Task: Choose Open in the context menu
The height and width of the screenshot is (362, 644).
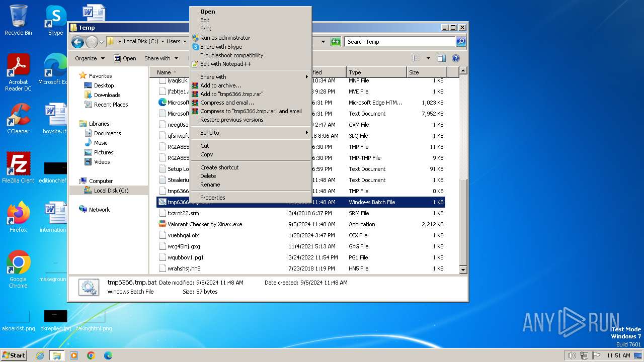Action: [251, 12]
